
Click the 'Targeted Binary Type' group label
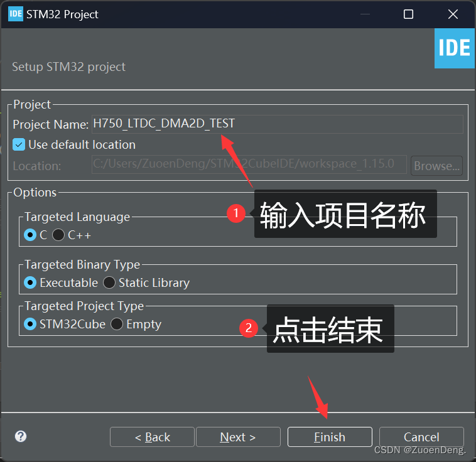click(x=82, y=265)
